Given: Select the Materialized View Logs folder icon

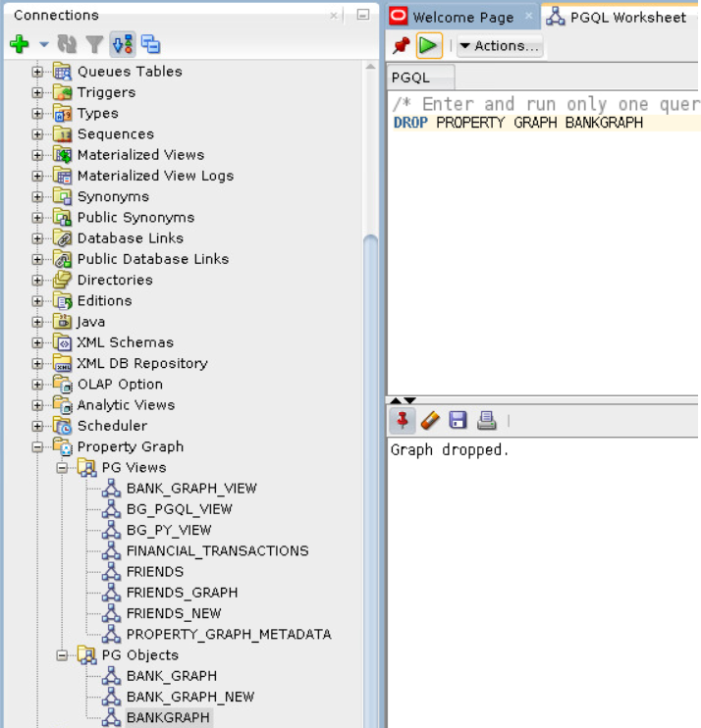Looking at the screenshot, I should 62,176.
